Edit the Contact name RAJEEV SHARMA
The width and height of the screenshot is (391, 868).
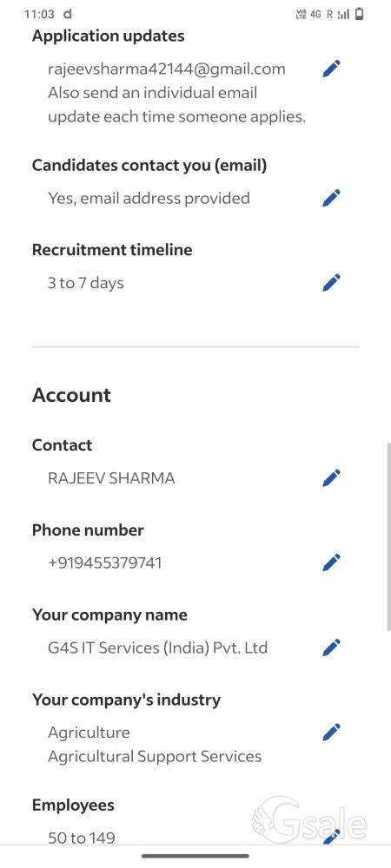[331, 477]
